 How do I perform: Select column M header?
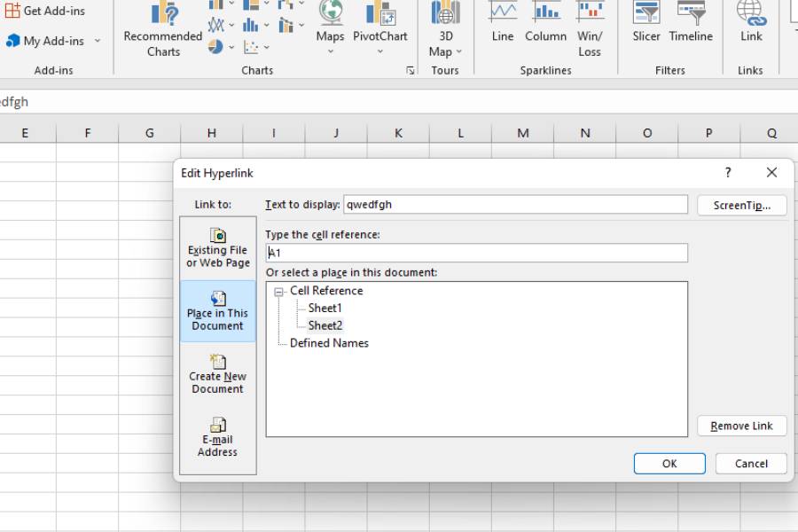click(x=522, y=133)
